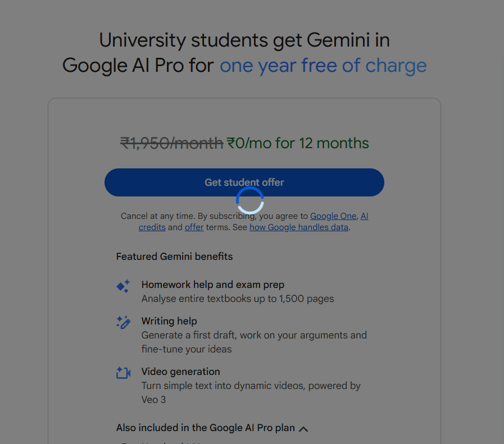This screenshot has height=444, width=504.
Task: Click the Analyse entire textbooks description text
Action: pyautogui.click(x=238, y=299)
